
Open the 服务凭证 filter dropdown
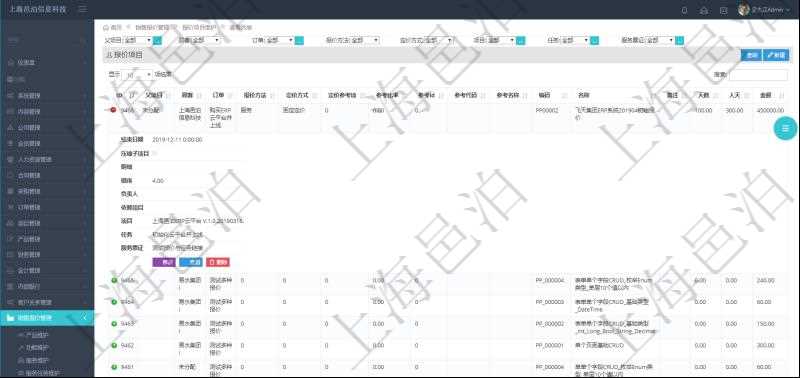pyautogui.click(x=660, y=40)
